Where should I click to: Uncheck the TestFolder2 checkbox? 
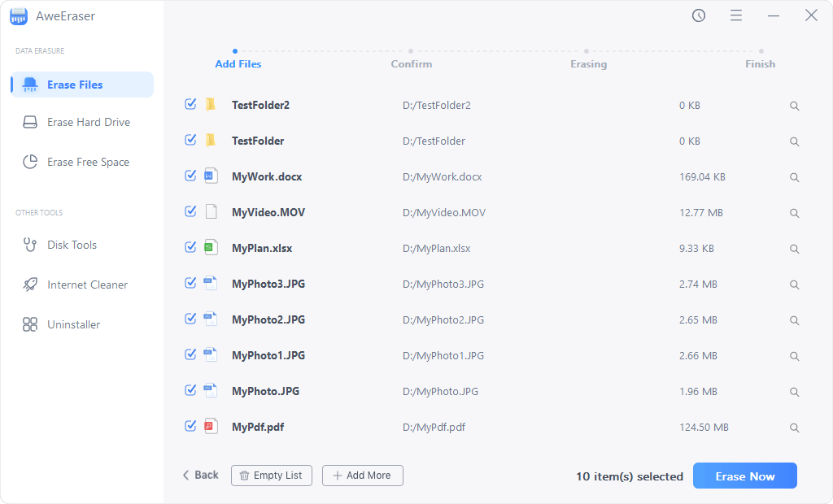click(190, 104)
